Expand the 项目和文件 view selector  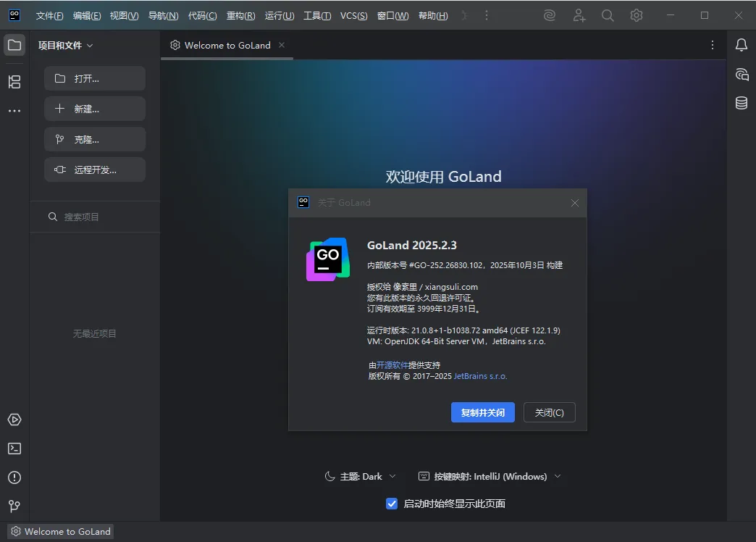click(65, 45)
